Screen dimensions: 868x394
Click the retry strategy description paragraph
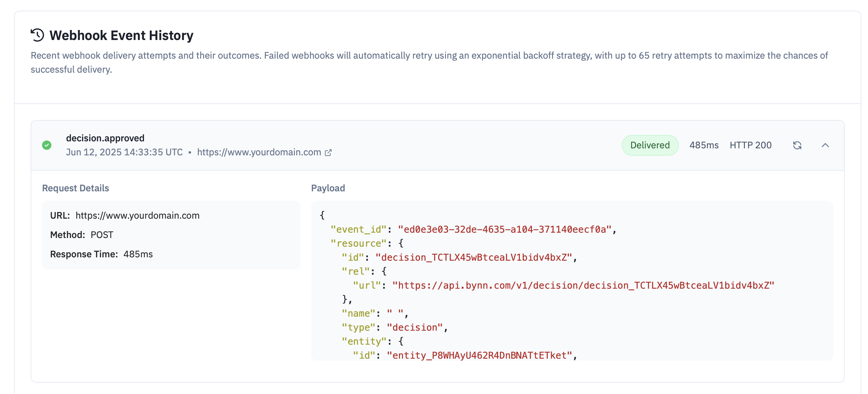tap(429, 62)
